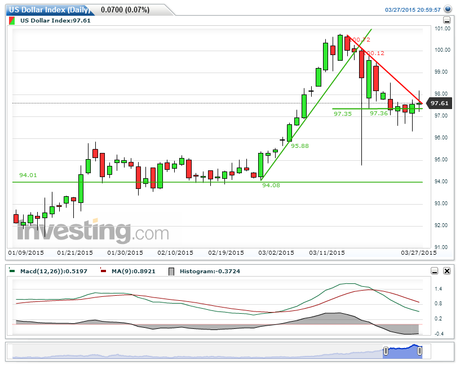
Task: Click the MA(9):0.8921 label
Action: click(x=133, y=271)
